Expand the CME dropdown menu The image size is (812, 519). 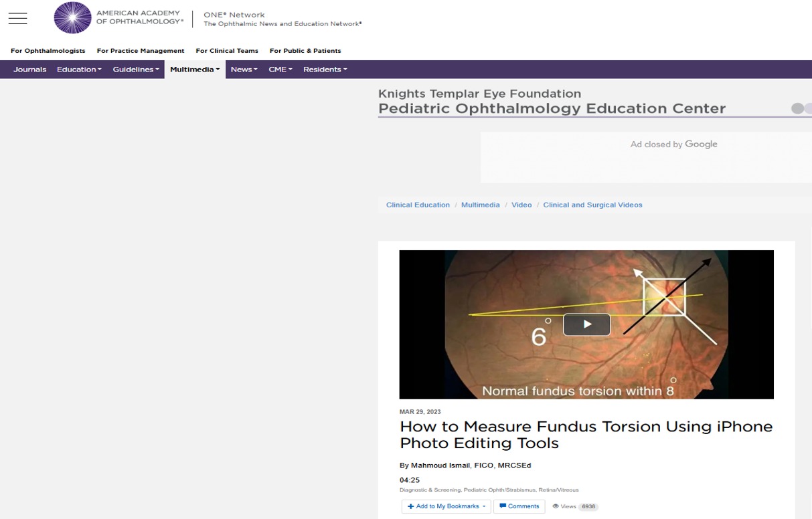(x=280, y=70)
